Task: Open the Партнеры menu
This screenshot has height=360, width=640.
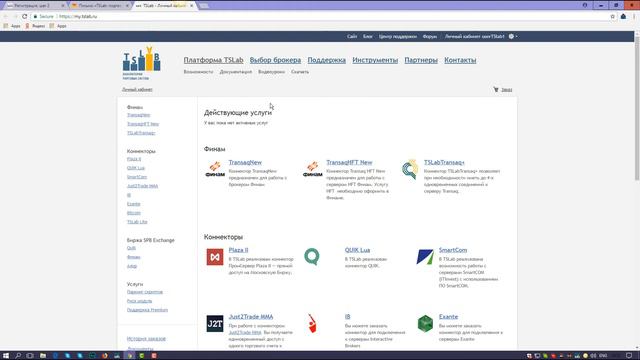Action: tap(421, 60)
